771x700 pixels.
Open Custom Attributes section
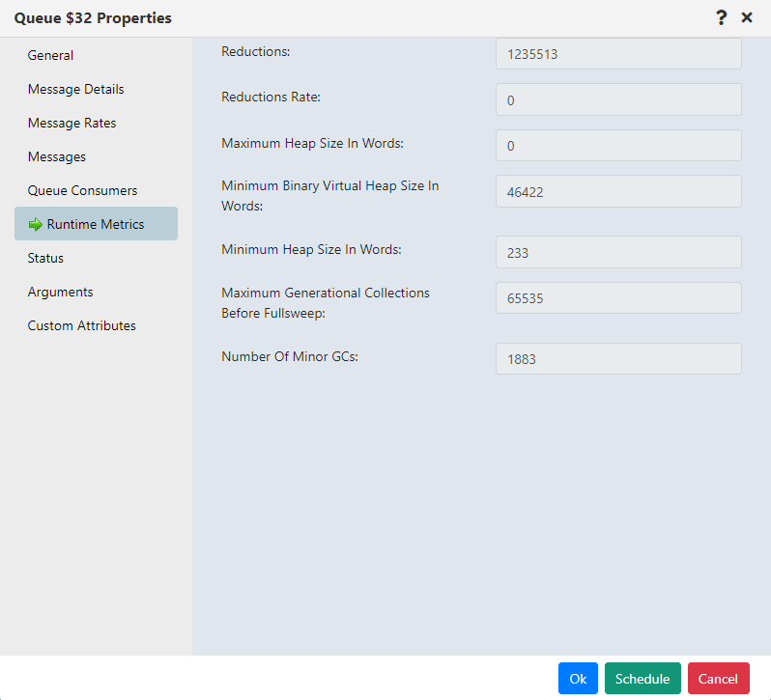[x=81, y=325]
